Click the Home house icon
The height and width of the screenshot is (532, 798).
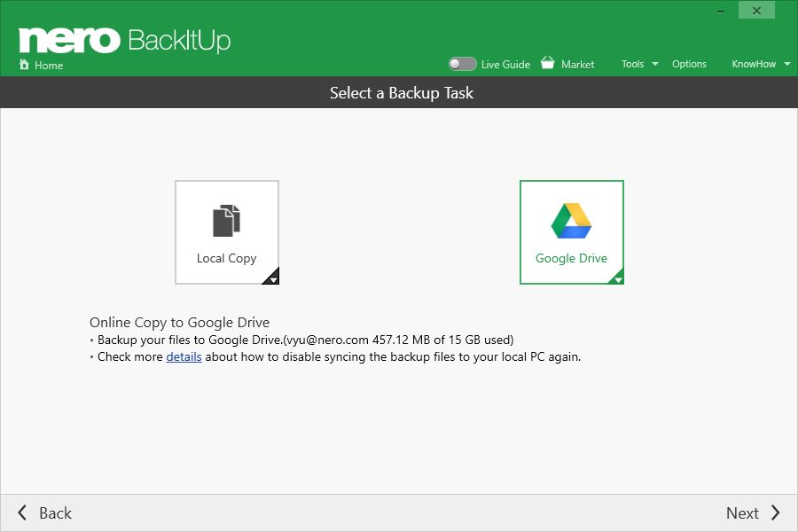coord(23,64)
